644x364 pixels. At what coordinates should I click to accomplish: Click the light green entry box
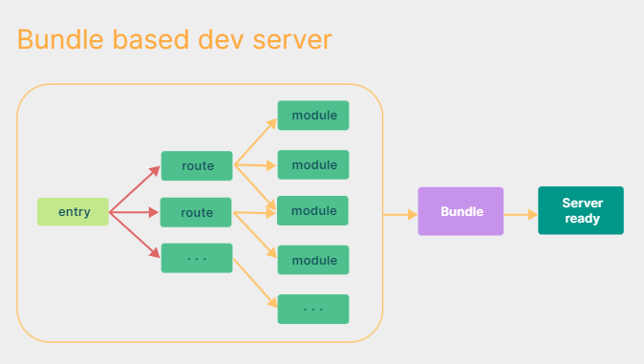click(74, 212)
